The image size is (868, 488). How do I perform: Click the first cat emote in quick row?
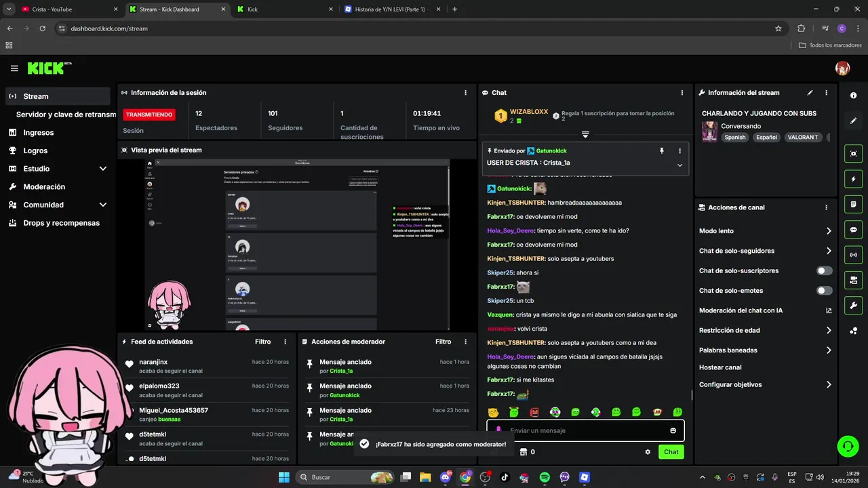[x=494, y=412]
